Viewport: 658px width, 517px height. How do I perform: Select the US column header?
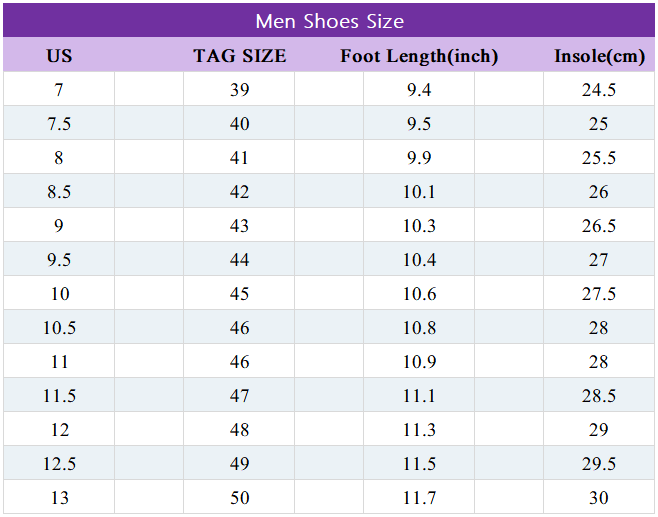click(59, 56)
